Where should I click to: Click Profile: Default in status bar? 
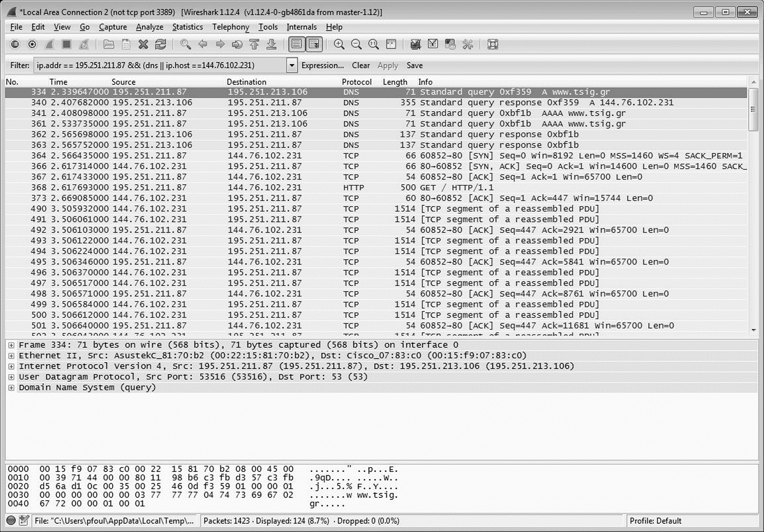(x=655, y=521)
